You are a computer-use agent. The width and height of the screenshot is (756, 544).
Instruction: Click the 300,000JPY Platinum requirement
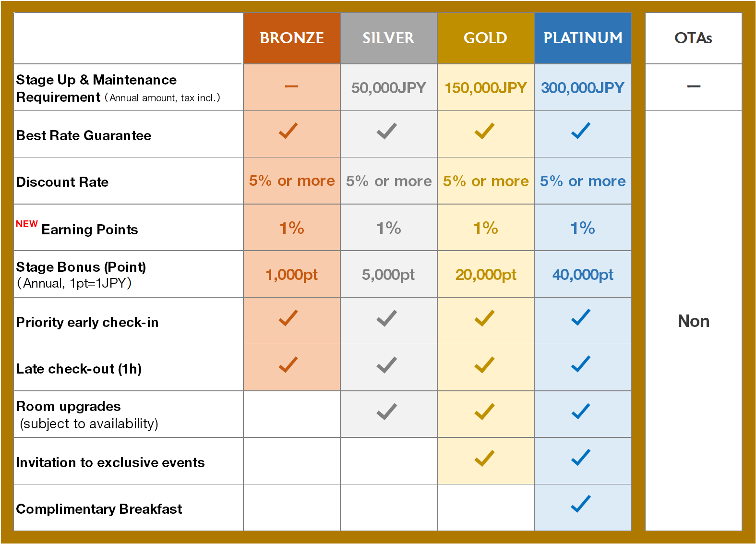(583, 88)
